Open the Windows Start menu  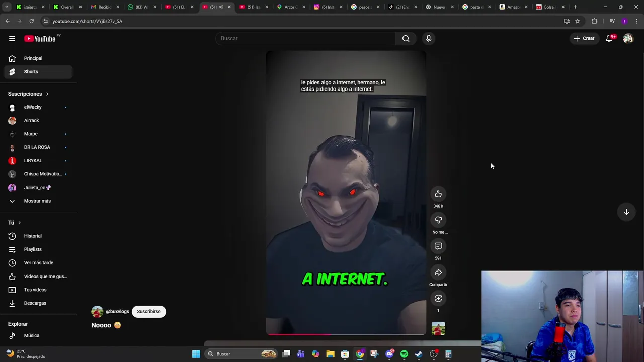[x=196, y=354]
